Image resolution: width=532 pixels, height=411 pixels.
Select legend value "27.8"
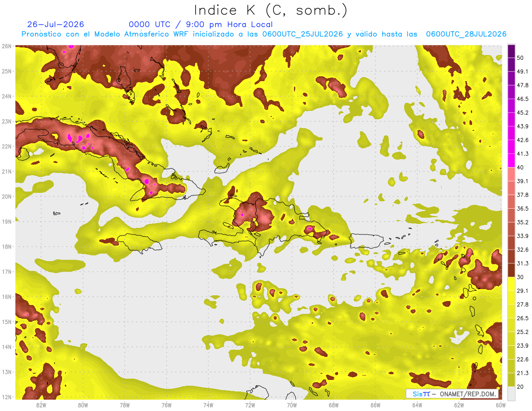coord(523,305)
